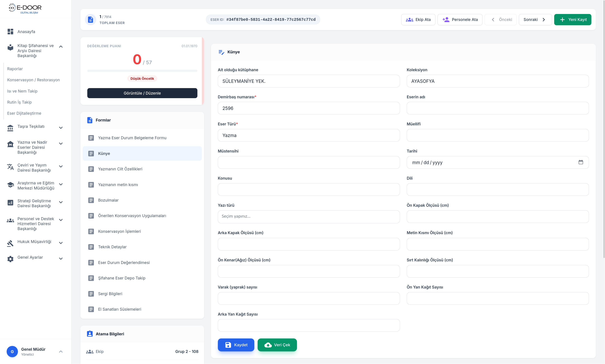Click the G user avatar

pyautogui.click(x=12, y=352)
